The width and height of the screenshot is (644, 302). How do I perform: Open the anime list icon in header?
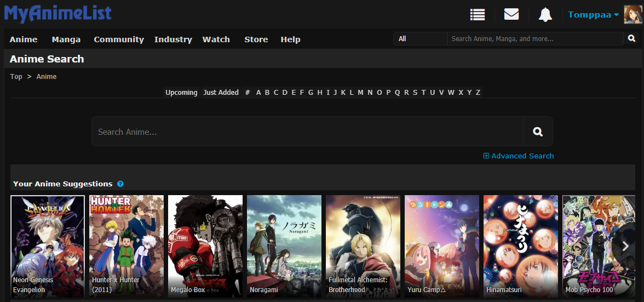pyautogui.click(x=478, y=15)
